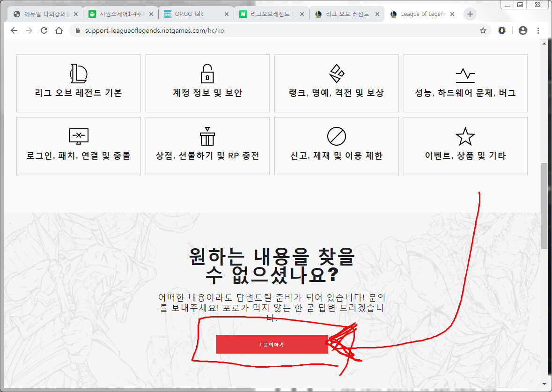The width and height of the screenshot is (552, 392).
Task: Reload the current page
Action: (x=44, y=30)
